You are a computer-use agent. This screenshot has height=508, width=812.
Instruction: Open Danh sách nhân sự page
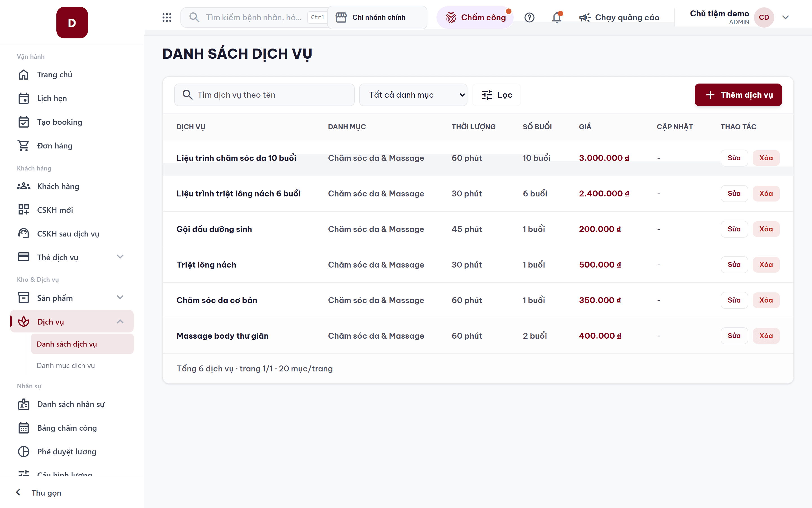point(72,404)
